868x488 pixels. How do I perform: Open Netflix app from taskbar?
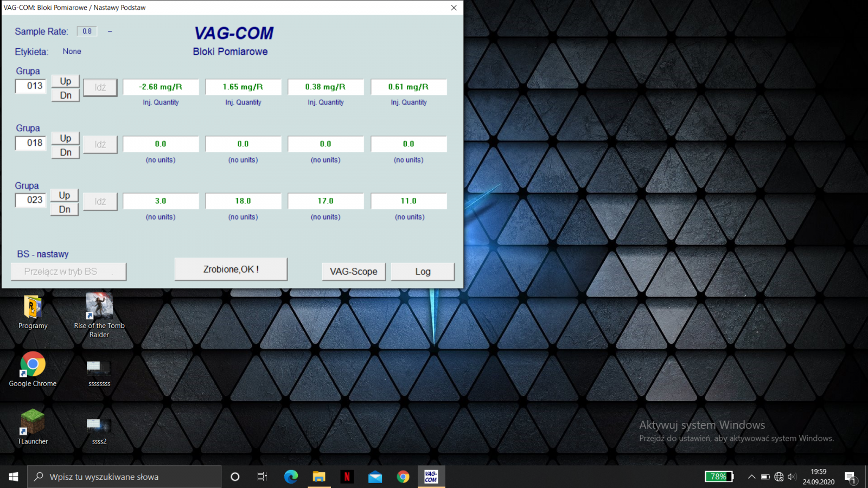click(347, 477)
